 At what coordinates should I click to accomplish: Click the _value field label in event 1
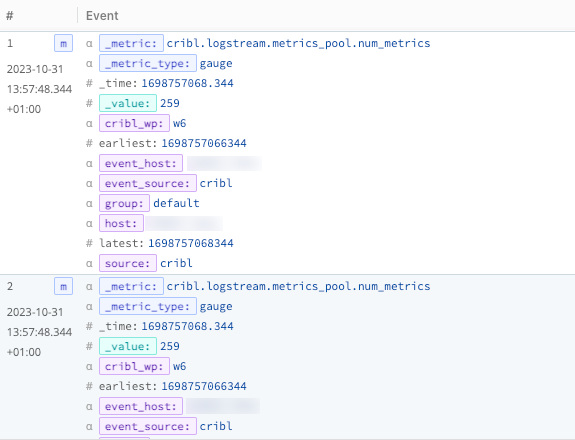(x=128, y=103)
